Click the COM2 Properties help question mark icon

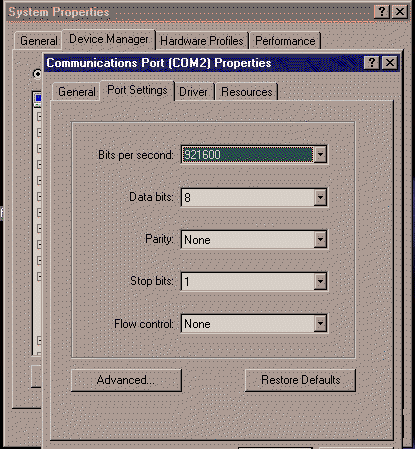click(371, 63)
